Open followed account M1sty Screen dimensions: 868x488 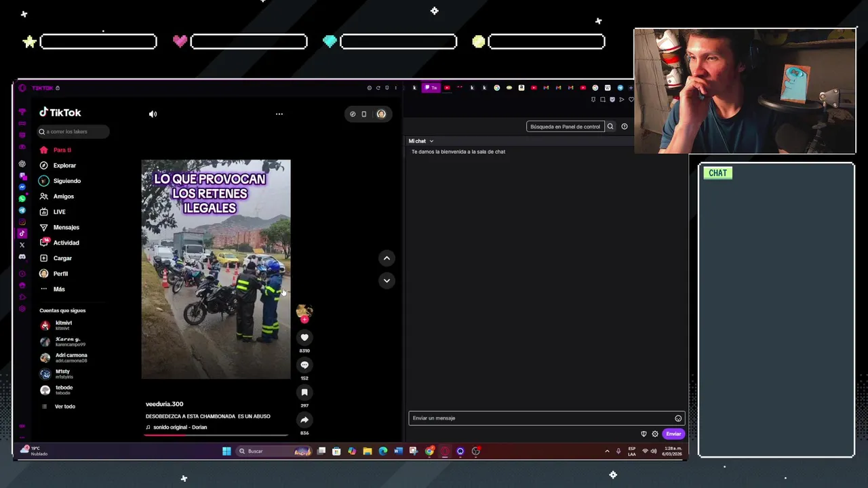click(55, 373)
